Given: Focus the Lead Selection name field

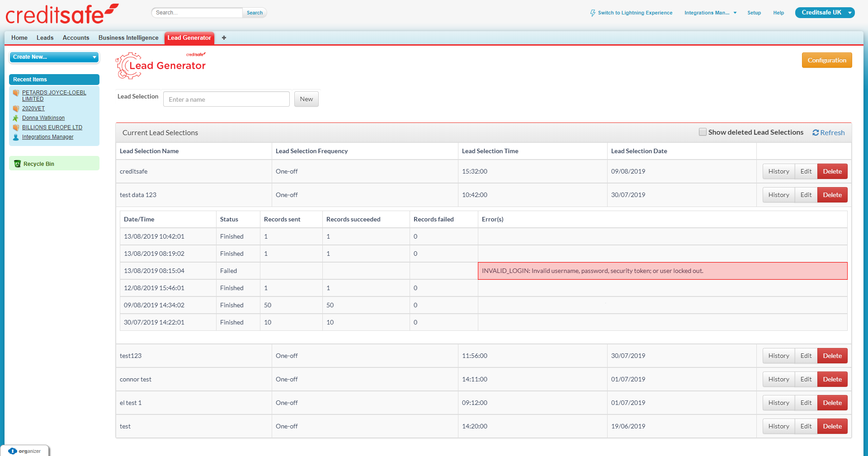Looking at the screenshot, I should tap(226, 99).
